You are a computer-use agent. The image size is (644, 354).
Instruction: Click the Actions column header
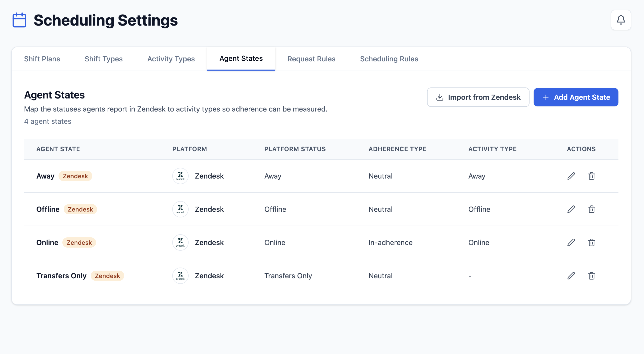click(581, 149)
